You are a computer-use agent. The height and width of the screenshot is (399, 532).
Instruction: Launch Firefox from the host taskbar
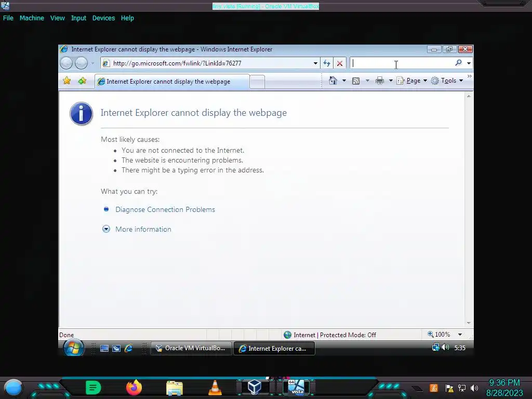point(134,388)
